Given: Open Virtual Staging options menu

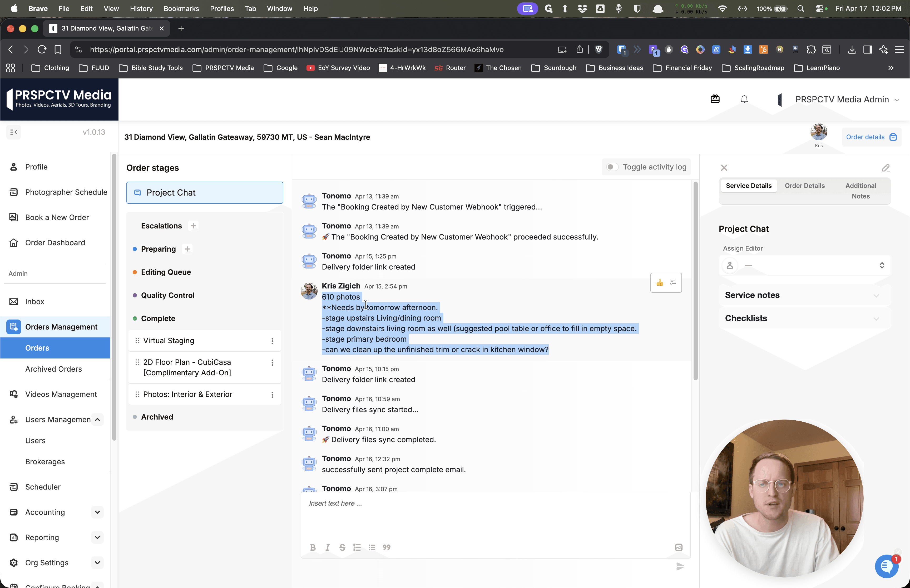Looking at the screenshot, I should [272, 341].
